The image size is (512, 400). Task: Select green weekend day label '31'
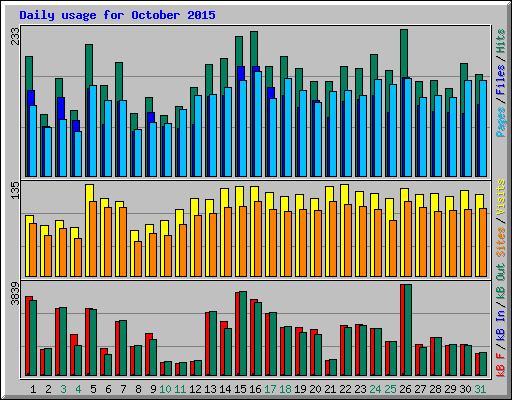tap(480, 389)
